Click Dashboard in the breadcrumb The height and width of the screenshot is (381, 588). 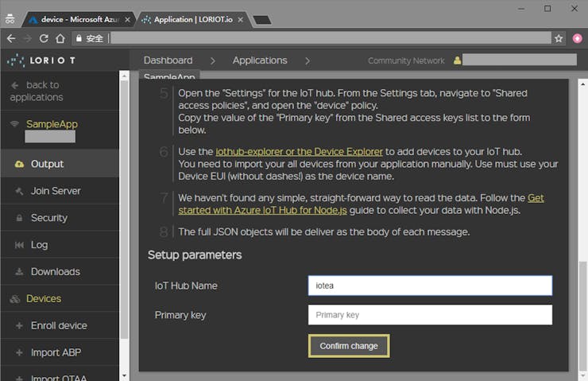click(x=168, y=60)
